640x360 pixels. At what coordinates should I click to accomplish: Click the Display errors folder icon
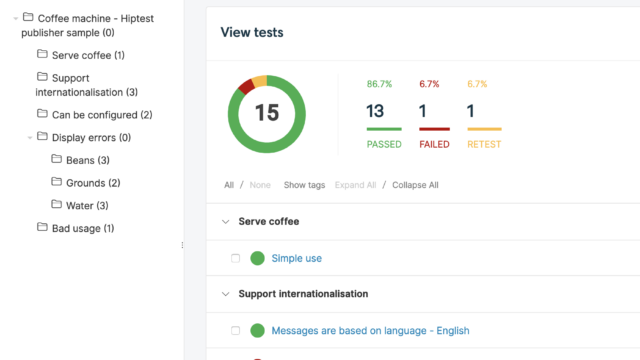coord(42,136)
